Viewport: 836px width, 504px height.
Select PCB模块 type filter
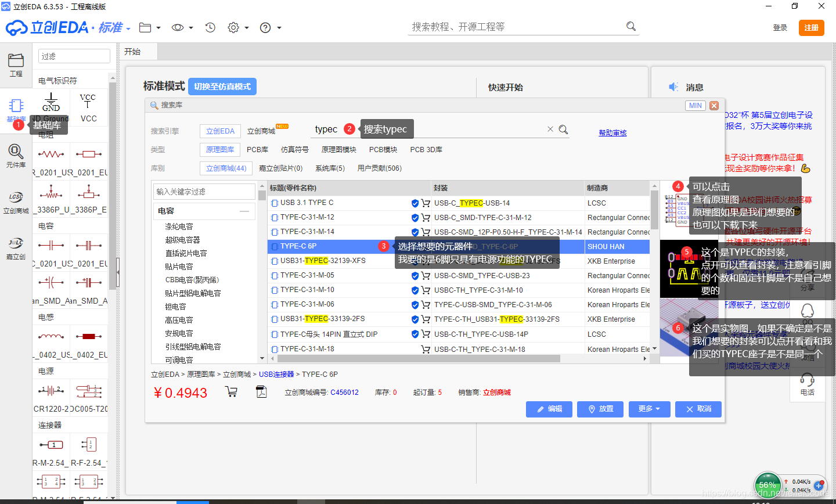pos(383,150)
